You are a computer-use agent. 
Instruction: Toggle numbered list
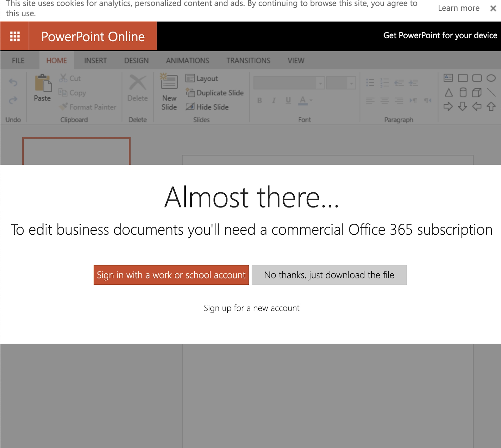pos(385,83)
